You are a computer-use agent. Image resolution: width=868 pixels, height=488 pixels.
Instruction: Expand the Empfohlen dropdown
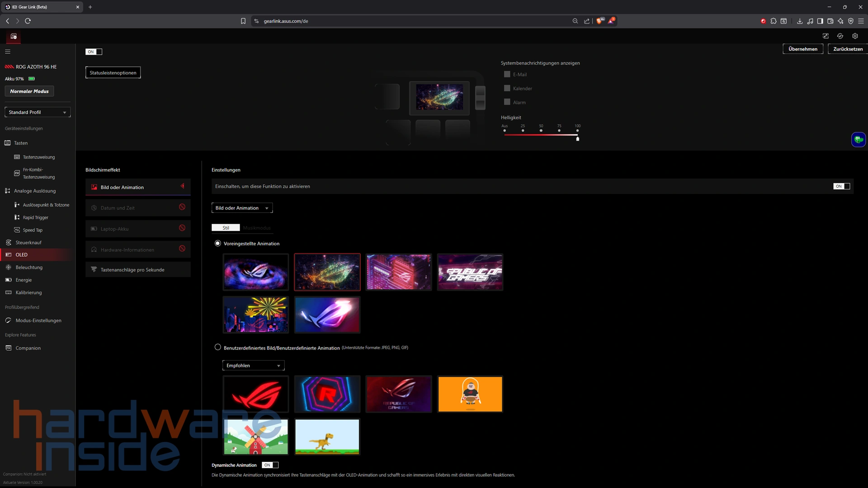pos(253,366)
